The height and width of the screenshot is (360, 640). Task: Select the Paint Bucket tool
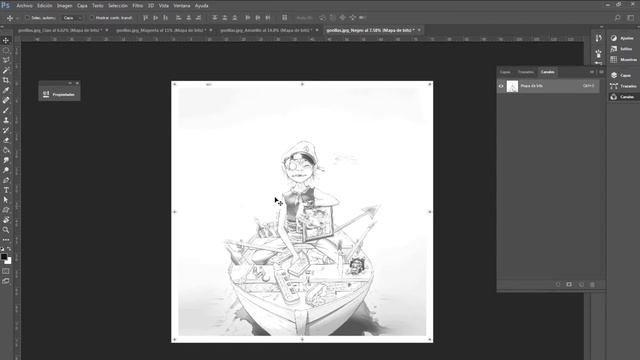[6, 150]
